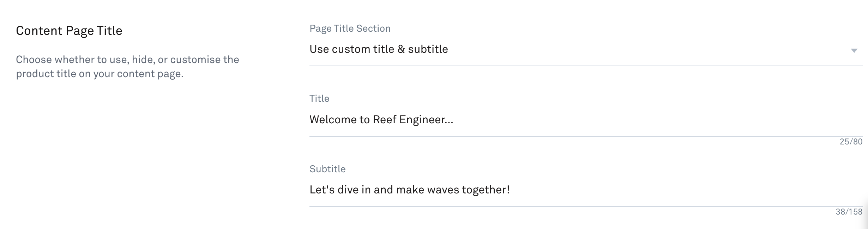Click the 'Content Page Title' section heading
This screenshot has width=868, height=229.
[69, 31]
